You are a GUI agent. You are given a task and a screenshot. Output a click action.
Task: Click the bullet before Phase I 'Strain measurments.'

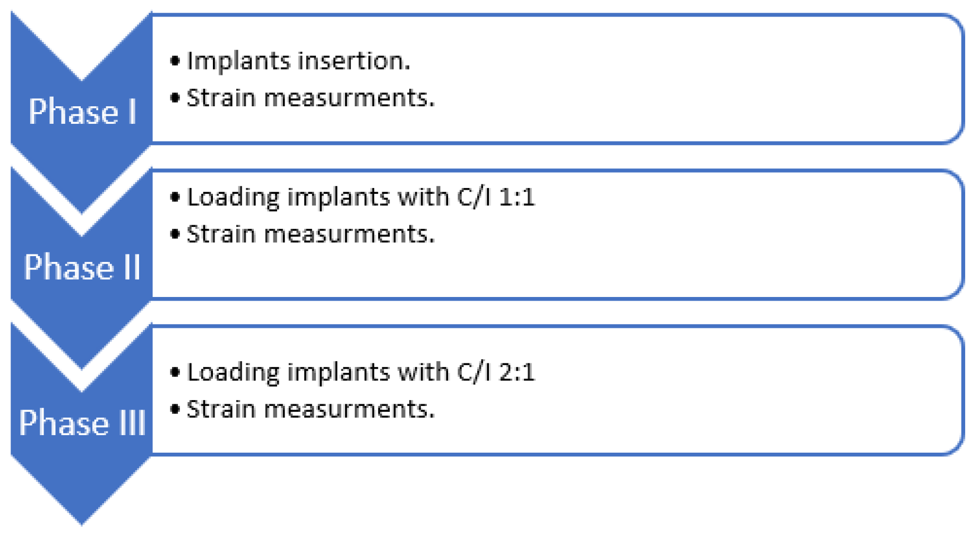(175, 98)
